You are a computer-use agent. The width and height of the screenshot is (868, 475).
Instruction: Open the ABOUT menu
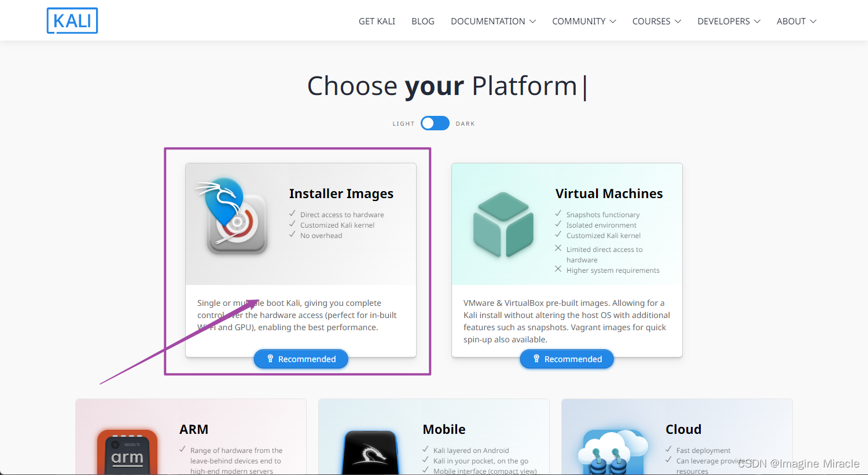tap(797, 21)
